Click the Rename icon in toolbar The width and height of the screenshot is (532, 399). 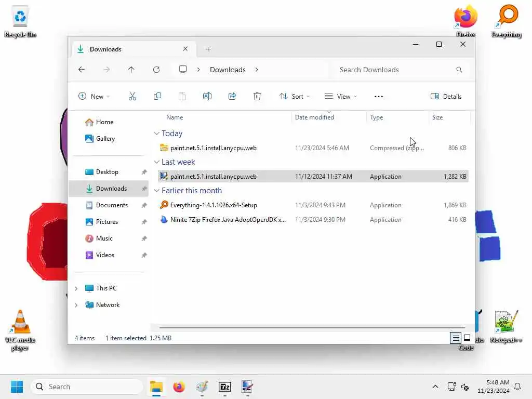point(207,96)
